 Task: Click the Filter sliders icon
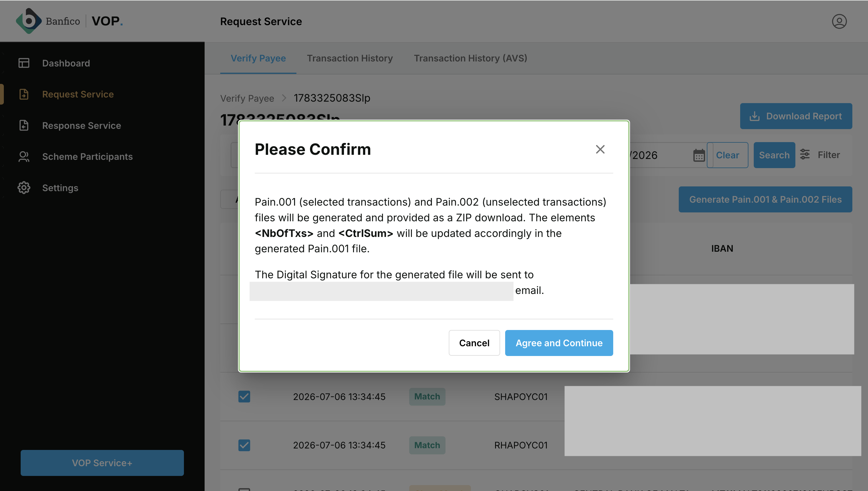coord(805,155)
